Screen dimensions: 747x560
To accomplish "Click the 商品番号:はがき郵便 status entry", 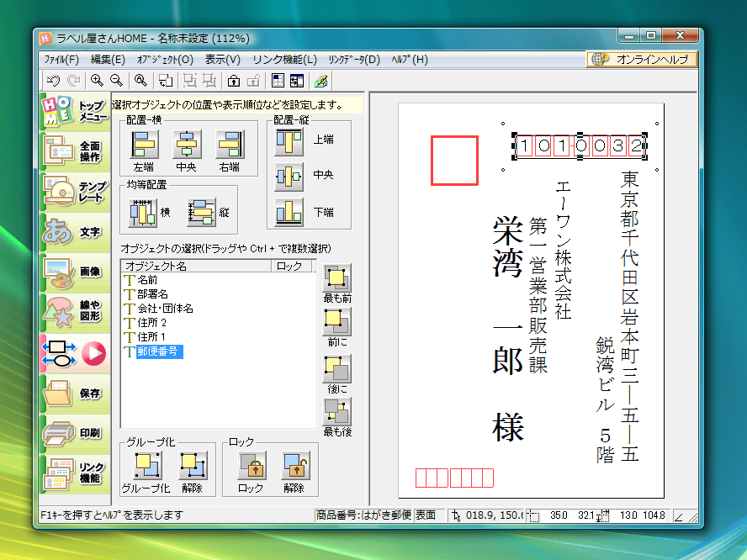I will (363, 515).
